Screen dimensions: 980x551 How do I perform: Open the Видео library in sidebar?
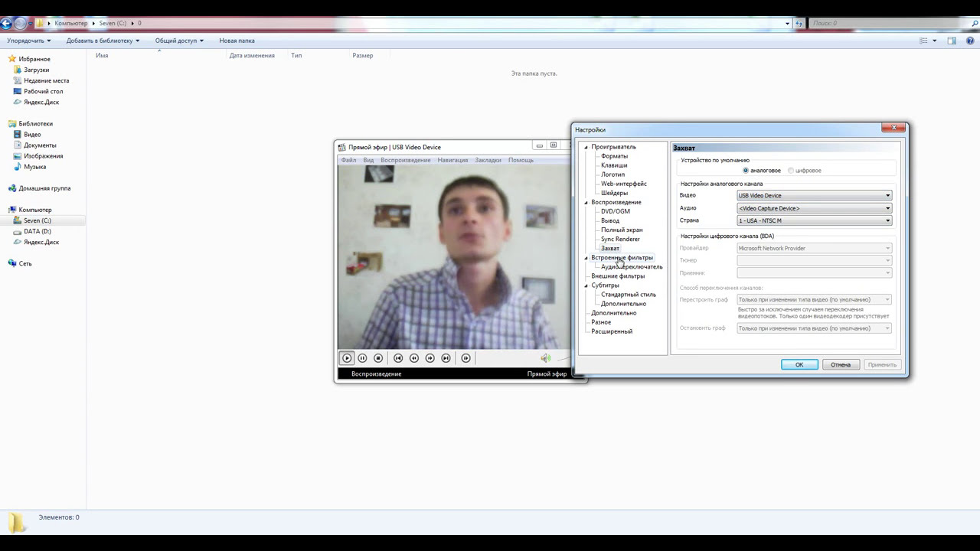[x=32, y=134]
